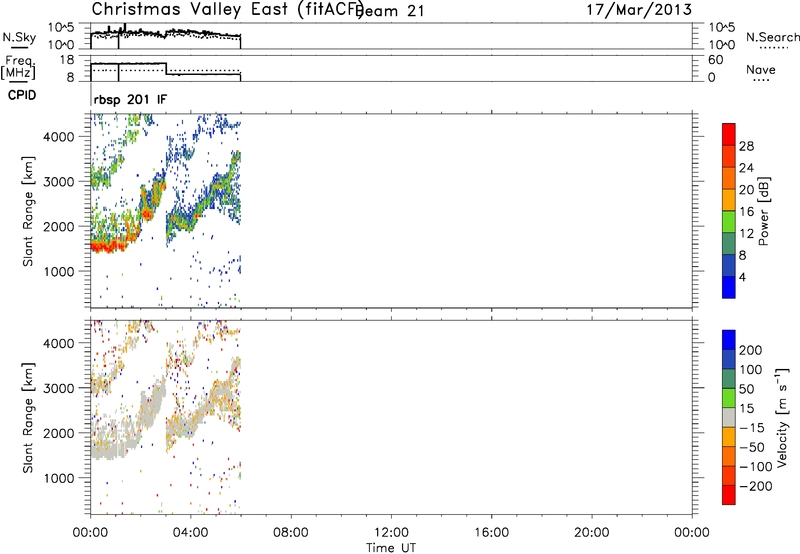This screenshot has width=800, height=554.
Task: Click the '18' frequency axis tick
Action: (67, 60)
